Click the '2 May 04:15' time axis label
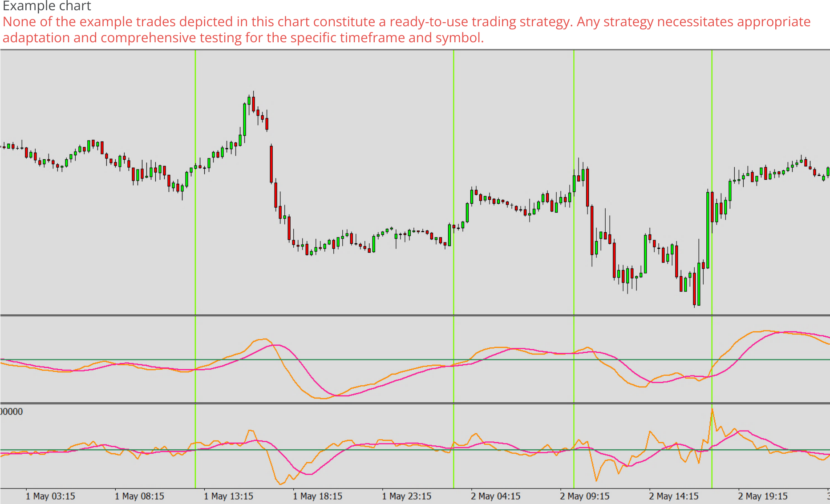This screenshot has height=504, width=830. point(495,496)
